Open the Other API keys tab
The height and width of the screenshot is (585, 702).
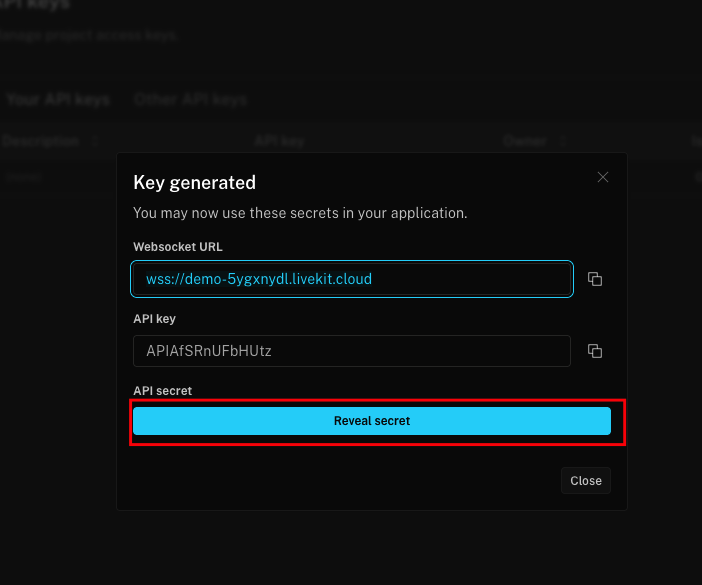click(x=190, y=100)
